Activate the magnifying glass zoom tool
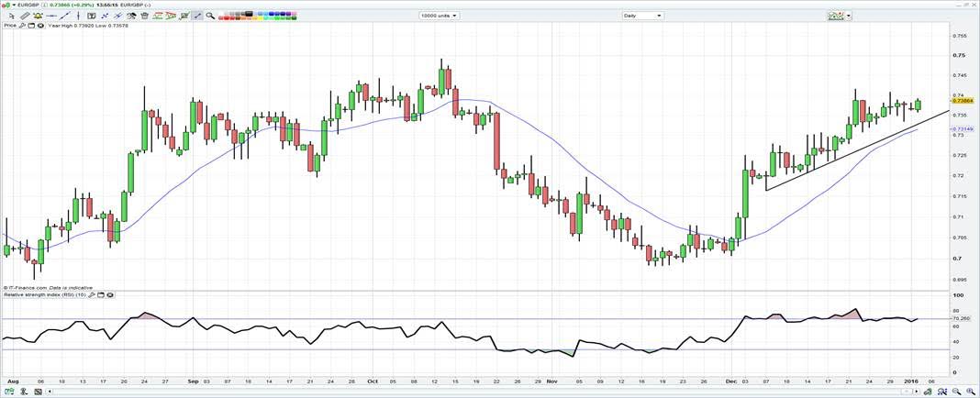The image size is (980, 398). pyautogui.click(x=210, y=16)
